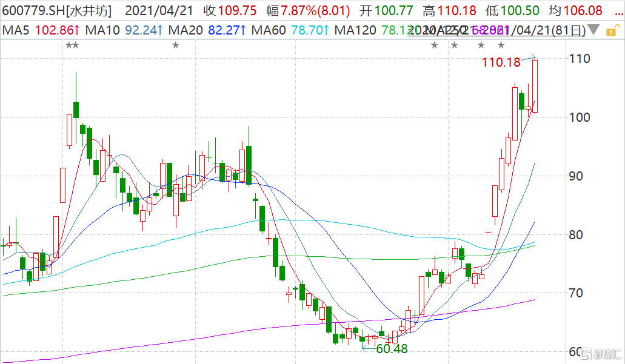Click the double-star event marker above chart
Viewport: 625px width, 364px height.
point(72,45)
